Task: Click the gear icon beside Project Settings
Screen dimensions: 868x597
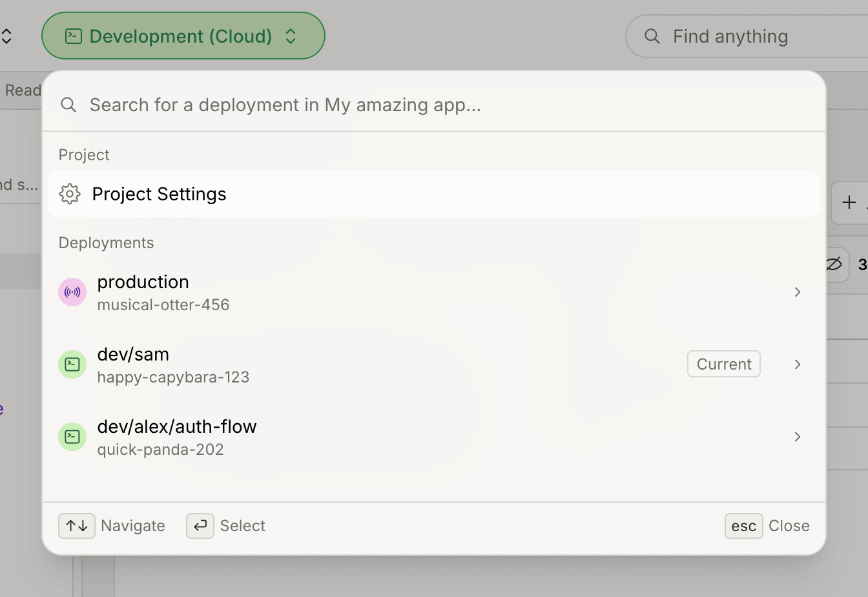Action: pyautogui.click(x=70, y=194)
